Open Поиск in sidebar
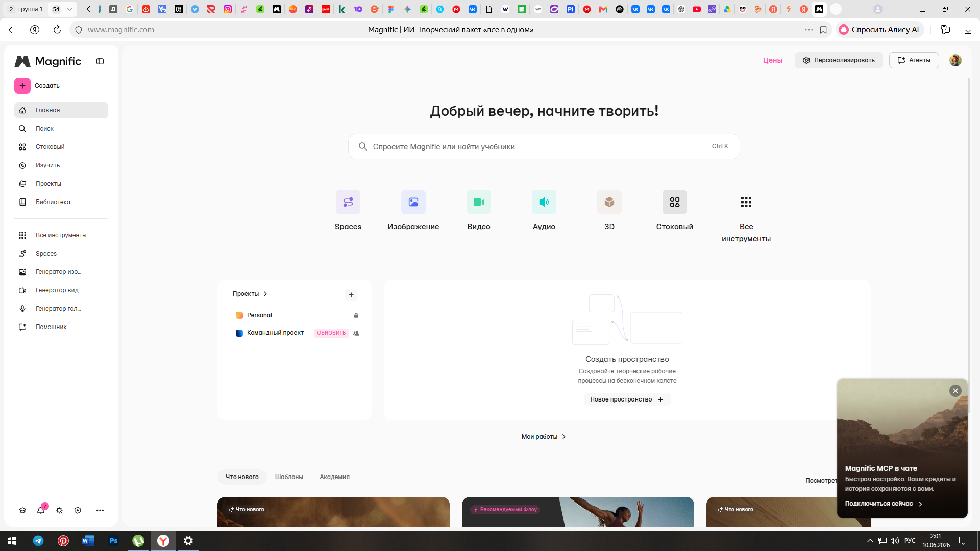Image resolution: width=980 pixels, height=551 pixels. (x=61, y=129)
